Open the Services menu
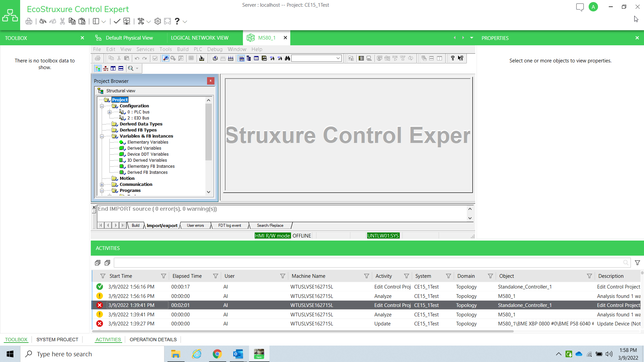Screen dimensions: 644x362 pyautogui.click(x=145, y=49)
